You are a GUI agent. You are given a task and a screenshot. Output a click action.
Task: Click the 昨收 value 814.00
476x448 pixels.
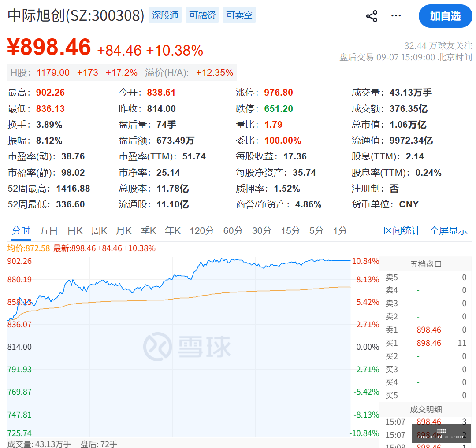click(x=161, y=109)
